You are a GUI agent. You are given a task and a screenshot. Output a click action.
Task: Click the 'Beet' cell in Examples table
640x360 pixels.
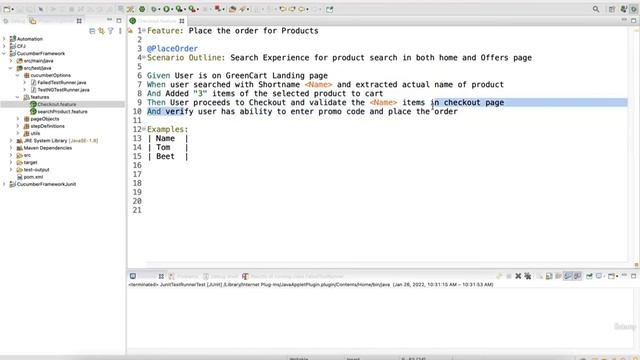point(165,156)
